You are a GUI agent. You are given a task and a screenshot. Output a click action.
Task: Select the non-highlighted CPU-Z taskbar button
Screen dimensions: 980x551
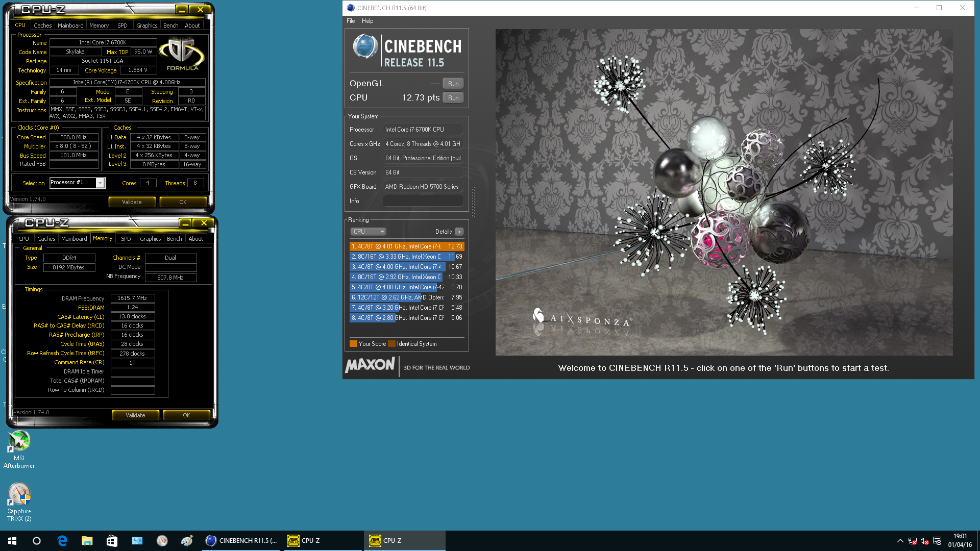(x=323, y=541)
